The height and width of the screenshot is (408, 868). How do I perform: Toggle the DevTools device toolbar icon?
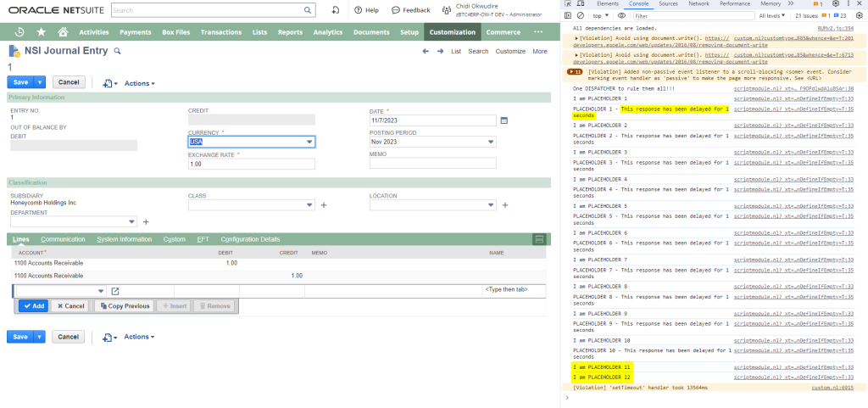coord(582,4)
